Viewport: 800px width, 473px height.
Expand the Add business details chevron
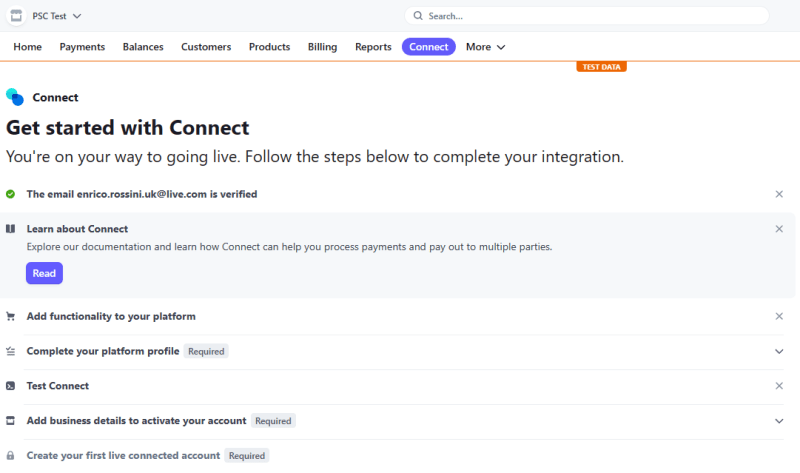click(779, 421)
